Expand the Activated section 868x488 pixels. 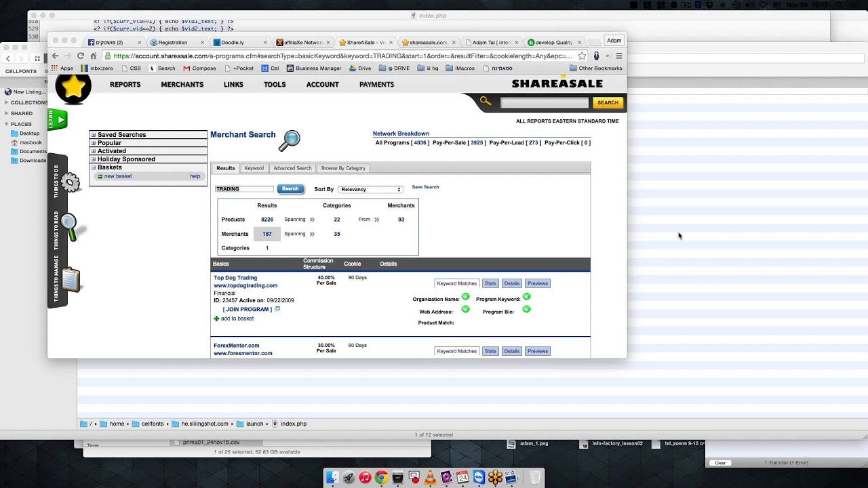pyautogui.click(x=94, y=151)
